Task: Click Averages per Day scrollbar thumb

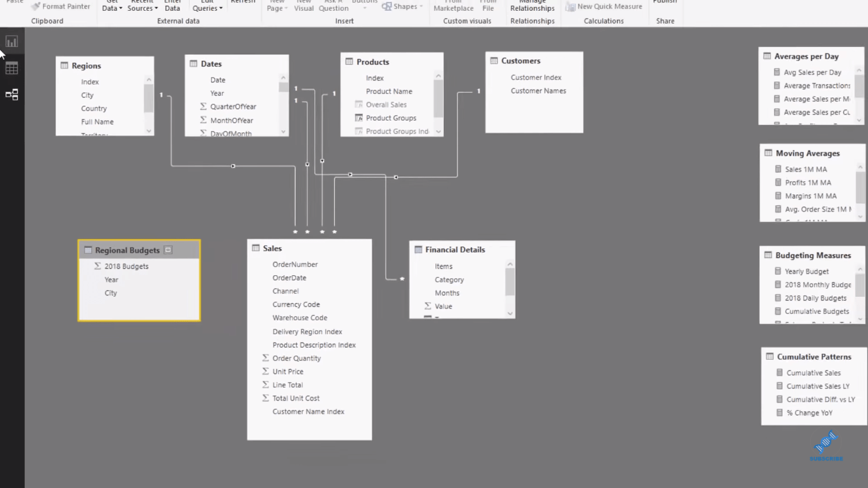Action: (860, 86)
